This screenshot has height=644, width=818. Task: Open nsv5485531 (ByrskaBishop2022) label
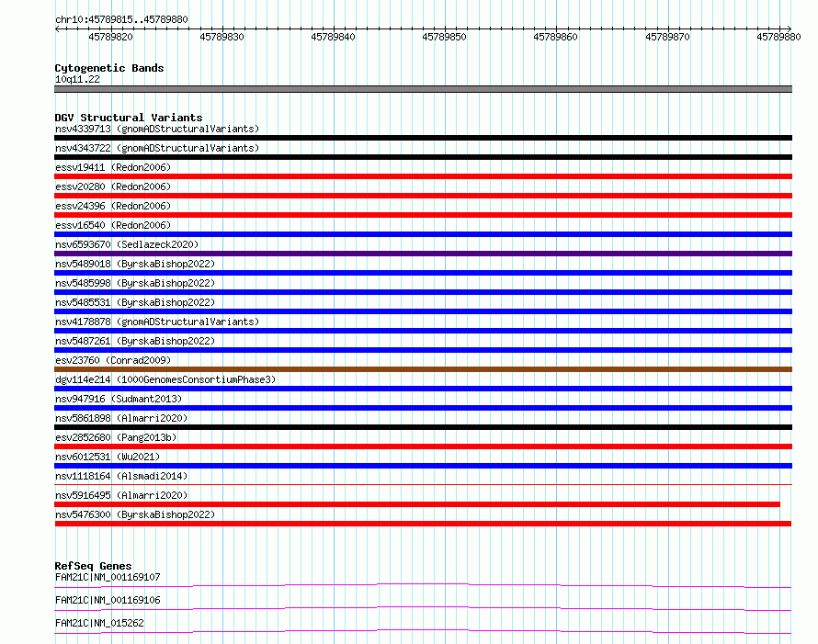point(135,302)
